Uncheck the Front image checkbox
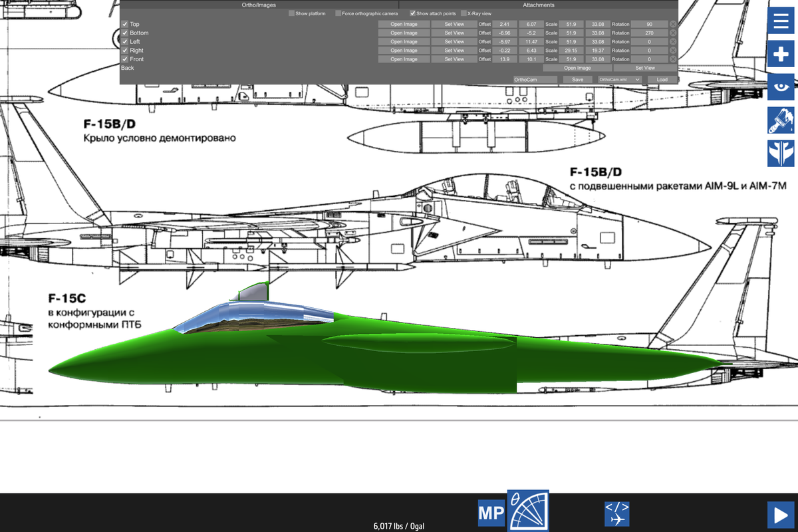 [124, 59]
